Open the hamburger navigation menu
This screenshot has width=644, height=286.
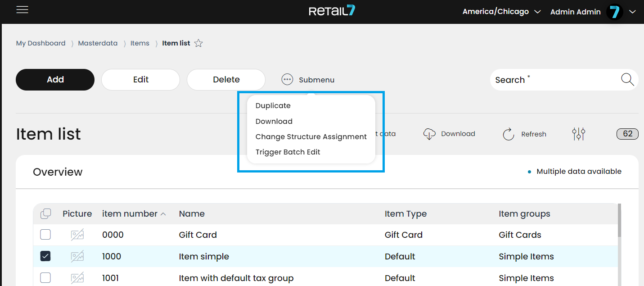point(23,10)
